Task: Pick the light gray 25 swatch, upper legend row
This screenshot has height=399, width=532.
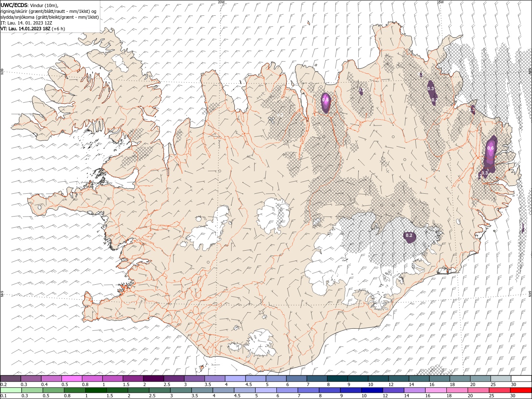Action: coord(500,379)
